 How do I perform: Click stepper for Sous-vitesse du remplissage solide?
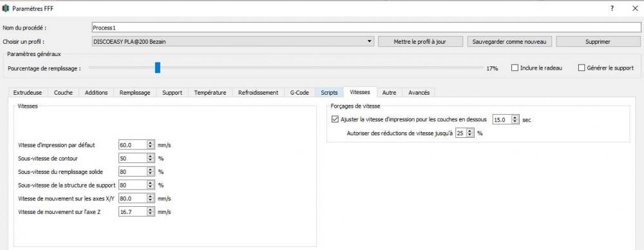tap(151, 171)
